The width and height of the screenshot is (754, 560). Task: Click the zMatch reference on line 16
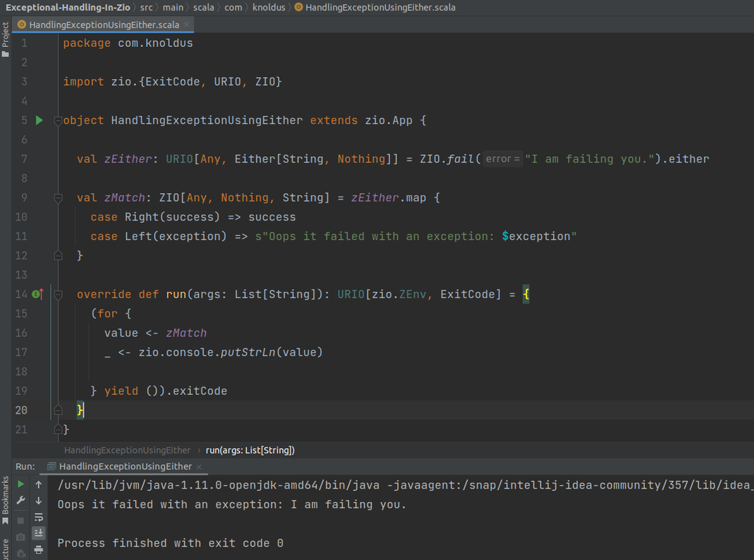pyautogui.click(x=186, y=332)
